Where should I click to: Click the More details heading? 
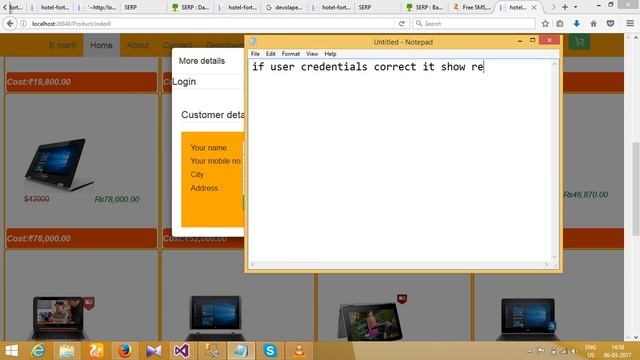click(202, 61)
